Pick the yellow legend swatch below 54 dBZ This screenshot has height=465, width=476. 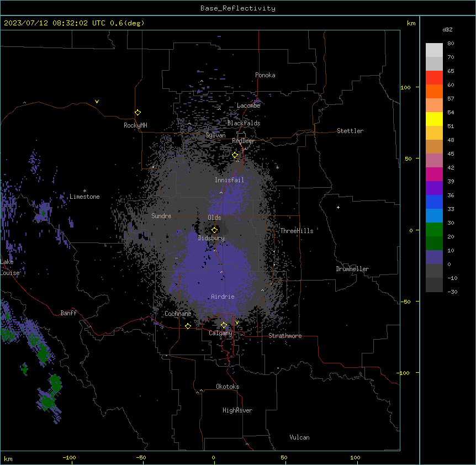click(x=434, y=119)
